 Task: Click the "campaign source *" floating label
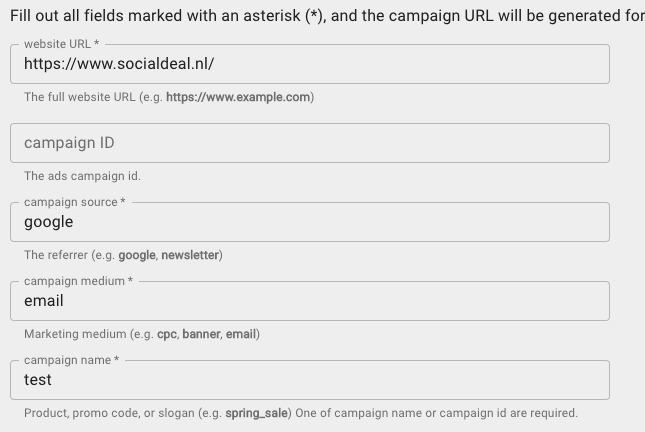75,203
